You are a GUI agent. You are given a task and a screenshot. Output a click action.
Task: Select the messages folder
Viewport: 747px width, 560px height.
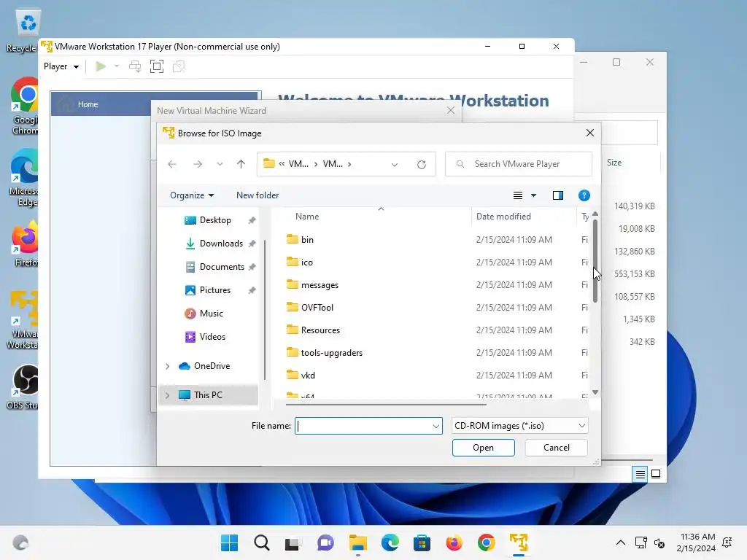(x=320, y=285)
